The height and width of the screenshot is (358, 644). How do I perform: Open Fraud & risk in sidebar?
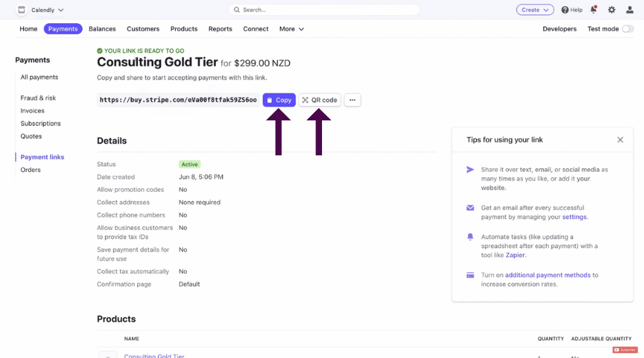38,98
